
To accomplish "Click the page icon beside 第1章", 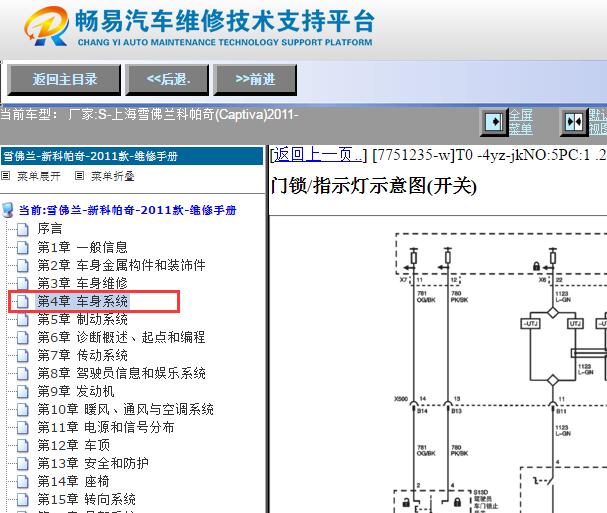I will pyautogui.click(x=22, y=247).
